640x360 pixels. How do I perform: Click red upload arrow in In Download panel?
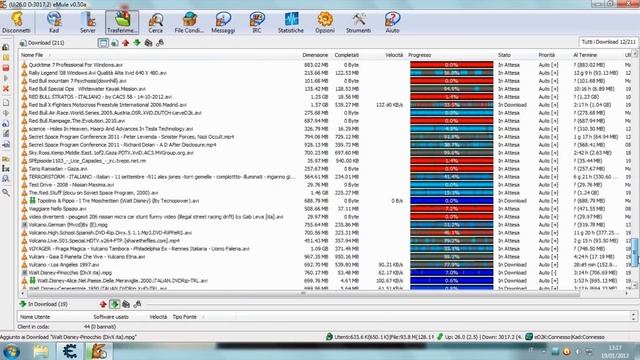(103, 304)
